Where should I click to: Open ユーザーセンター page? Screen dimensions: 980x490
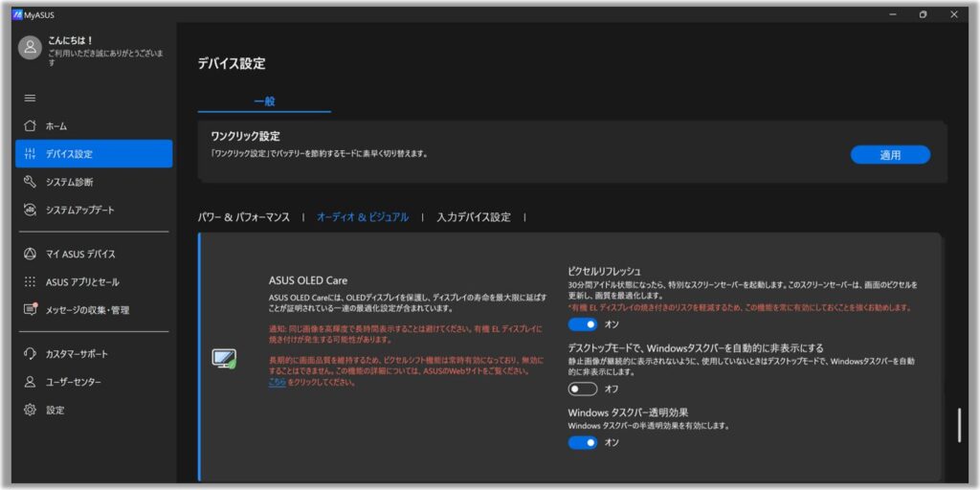point(94,382)
